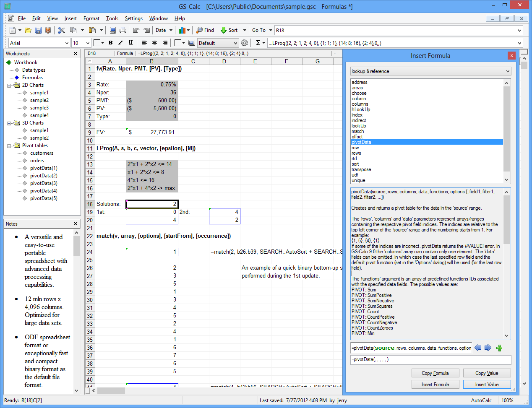Click the Sigma functions icon

[257, 42]
